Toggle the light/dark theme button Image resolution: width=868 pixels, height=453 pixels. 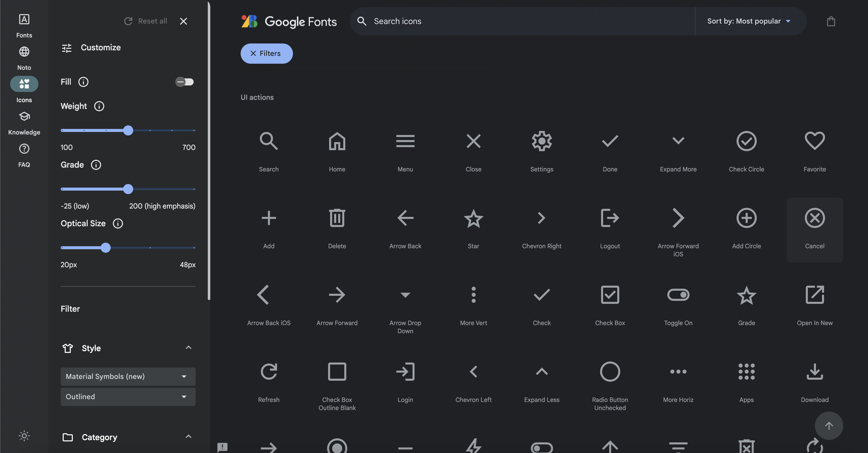(x=24, y=436)
